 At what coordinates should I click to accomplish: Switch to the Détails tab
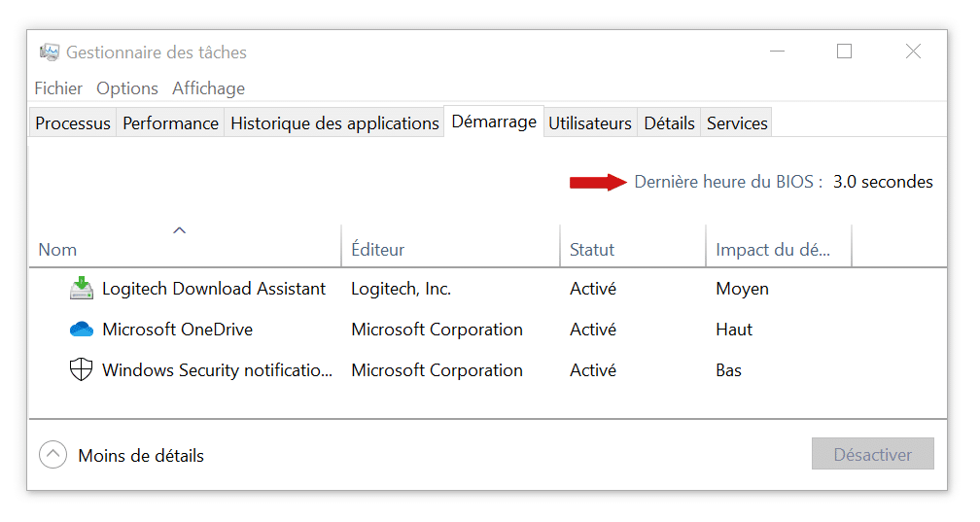[x=669, y=123]
